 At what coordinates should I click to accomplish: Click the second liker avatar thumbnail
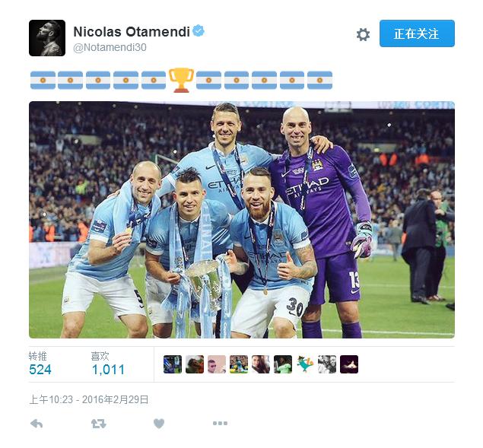click(195, 364)
